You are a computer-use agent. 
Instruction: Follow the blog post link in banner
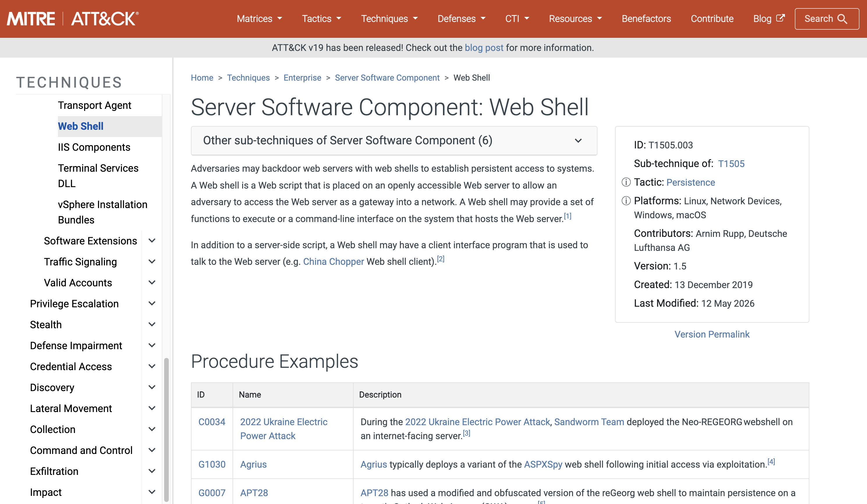pos(484,47)
